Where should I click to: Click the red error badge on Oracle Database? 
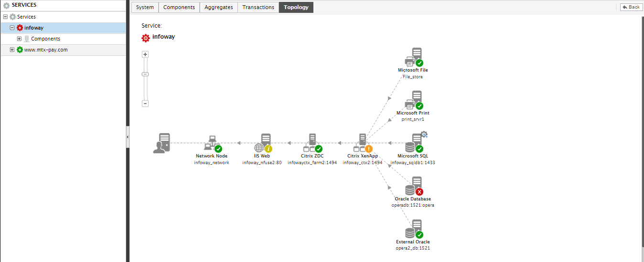click(x=419, y=192)
